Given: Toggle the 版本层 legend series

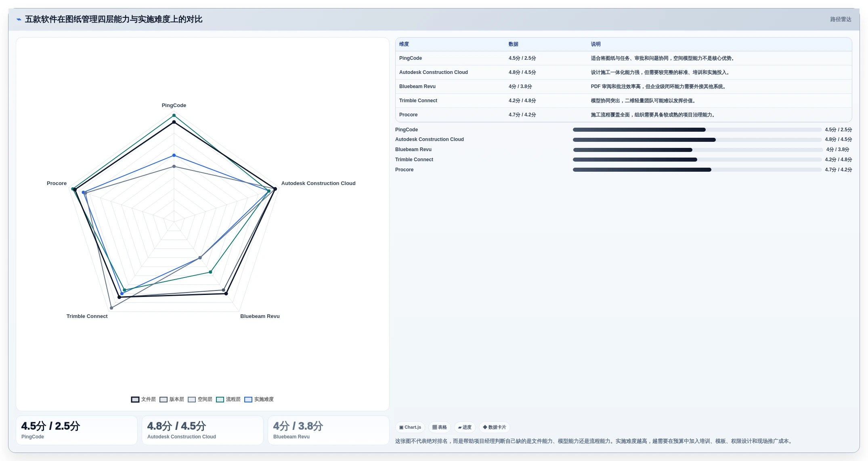Looking at the screenshot, I should tap(172, 399).
